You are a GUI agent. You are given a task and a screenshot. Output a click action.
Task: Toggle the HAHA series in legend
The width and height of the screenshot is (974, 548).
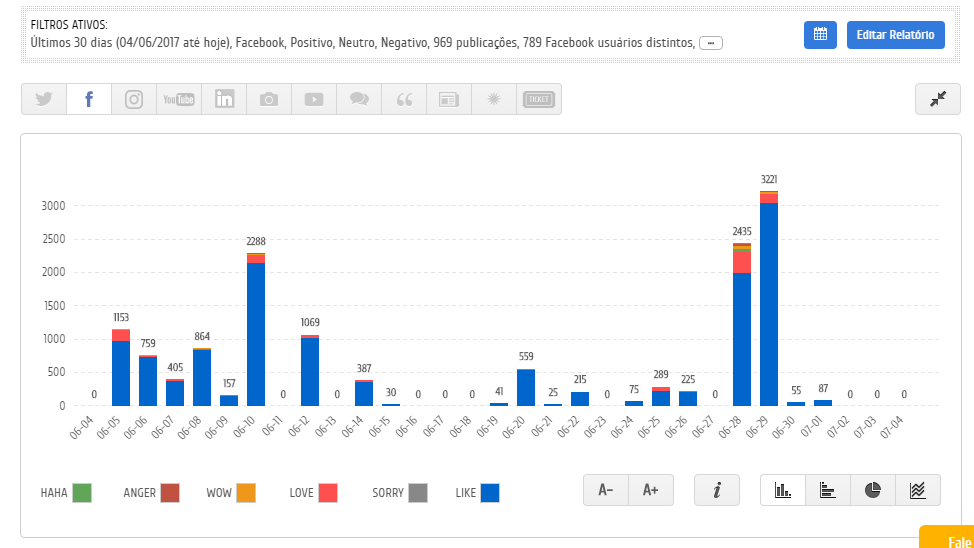[82, 493]
